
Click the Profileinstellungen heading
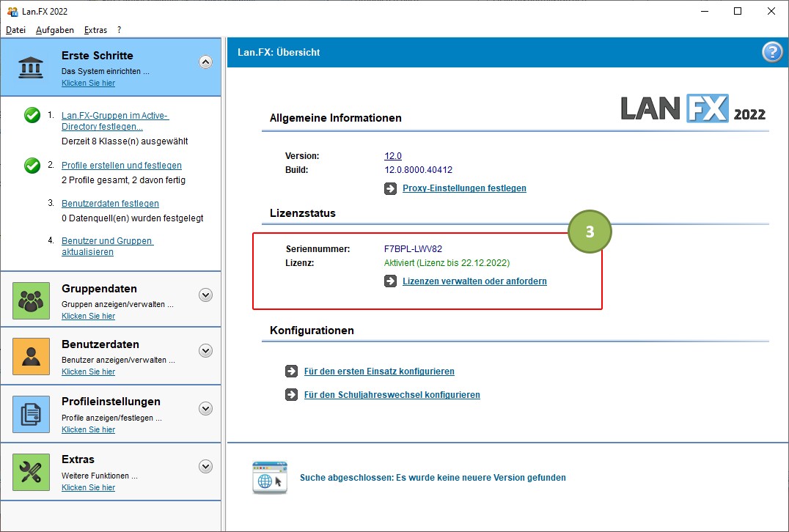tap(111, 402)
